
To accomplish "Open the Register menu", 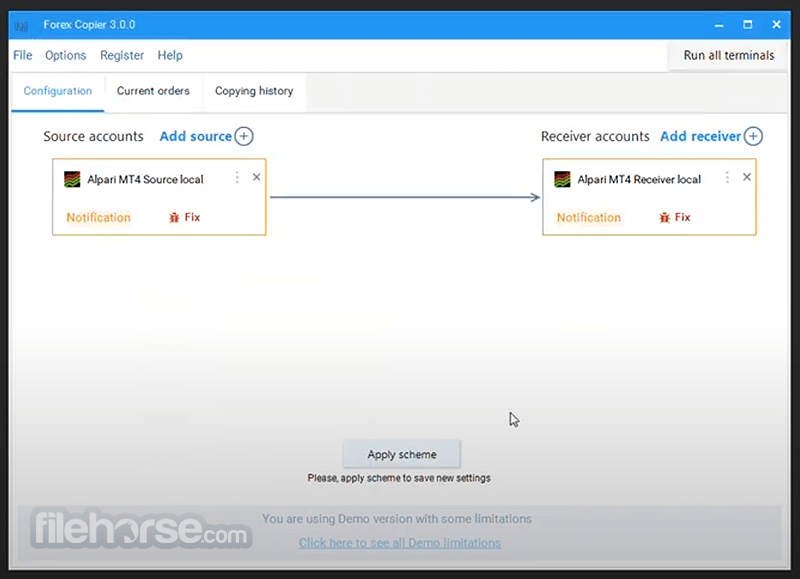I will coord(122,55).
